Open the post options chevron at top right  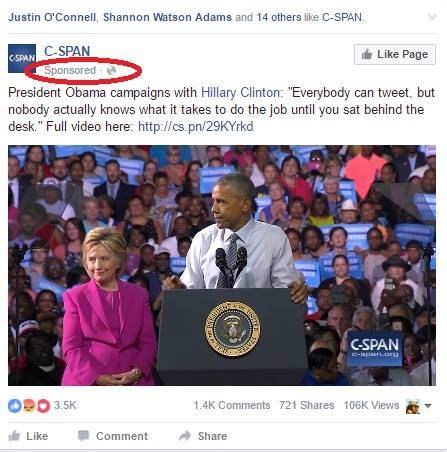(x=432, y=17)
